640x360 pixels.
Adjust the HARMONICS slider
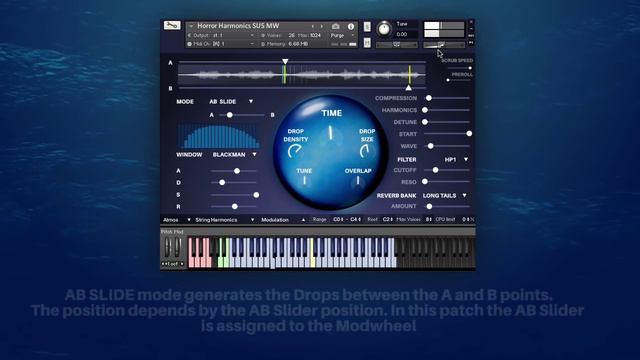pos(447,110)
